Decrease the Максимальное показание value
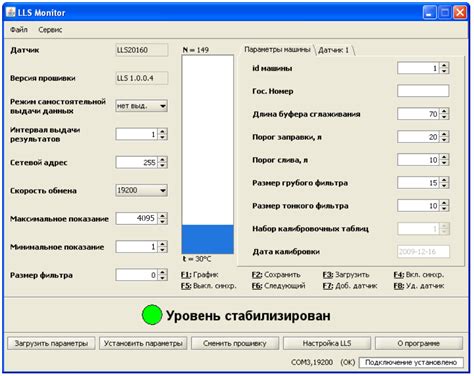Viewport: 474px width, 376px height. (x=162, y=221)
